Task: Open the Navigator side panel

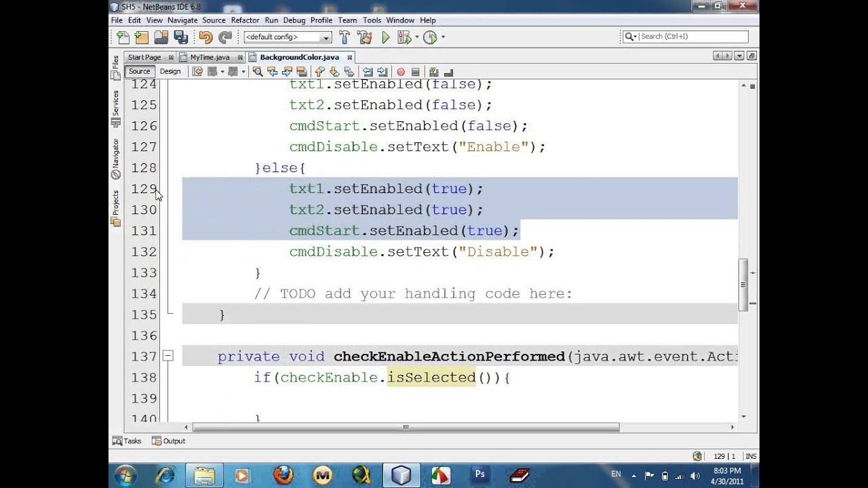Action: point(115,159)
